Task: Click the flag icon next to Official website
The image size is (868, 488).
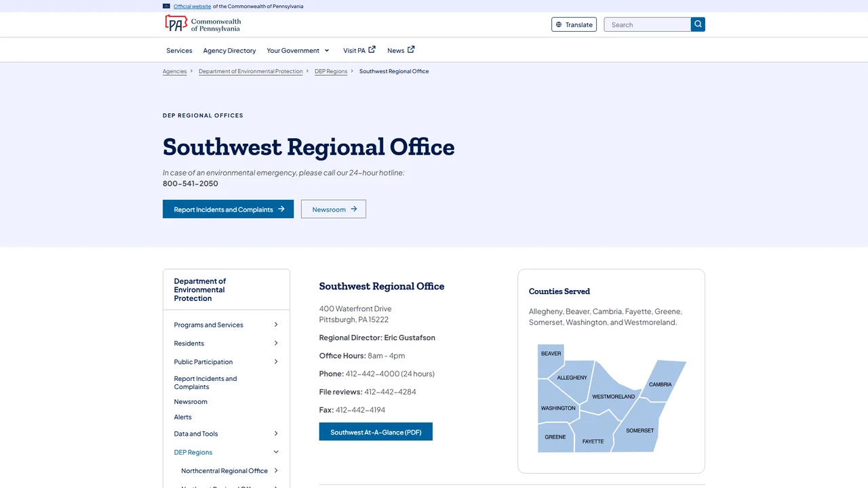Action: click(167, 6)
